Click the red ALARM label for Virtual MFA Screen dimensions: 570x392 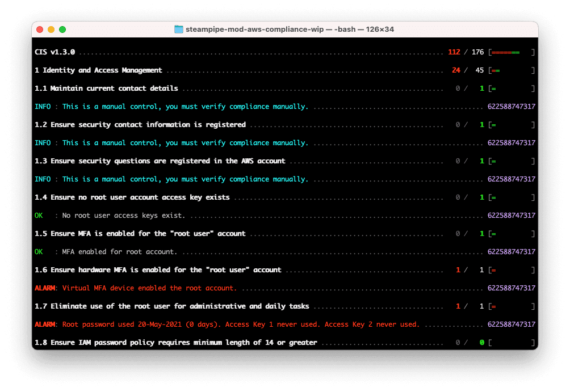45,288
